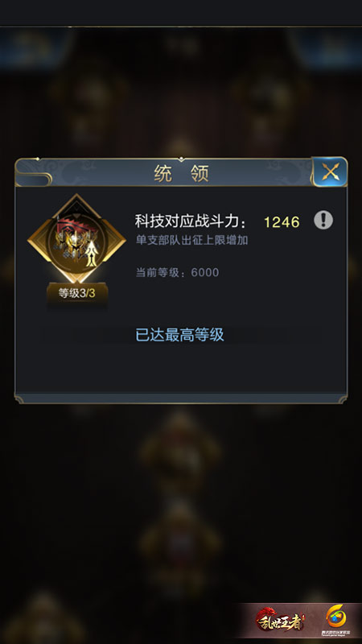Click the exclamation info icon beside 1246
The height and width of the screenshot is (644, 362).
coord(323,221)
